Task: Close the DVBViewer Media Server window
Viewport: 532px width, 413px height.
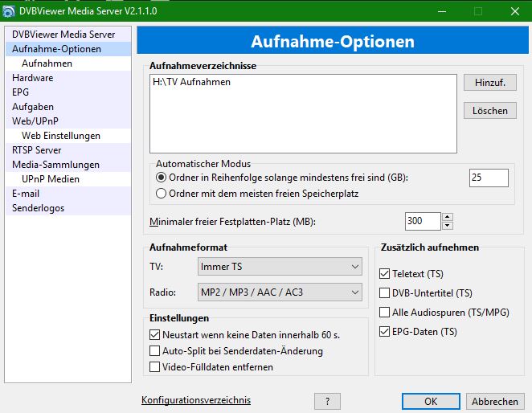Action: click(x=515, y=11)
